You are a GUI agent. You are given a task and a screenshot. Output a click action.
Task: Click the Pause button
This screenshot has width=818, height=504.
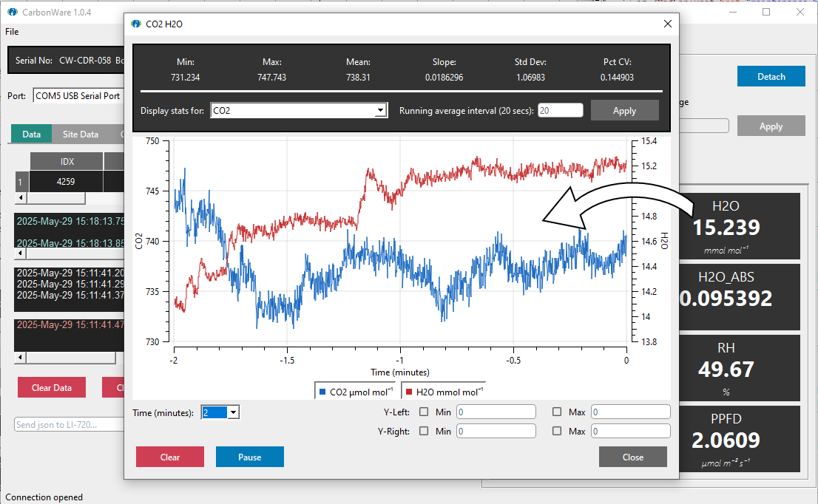point(250,457)
